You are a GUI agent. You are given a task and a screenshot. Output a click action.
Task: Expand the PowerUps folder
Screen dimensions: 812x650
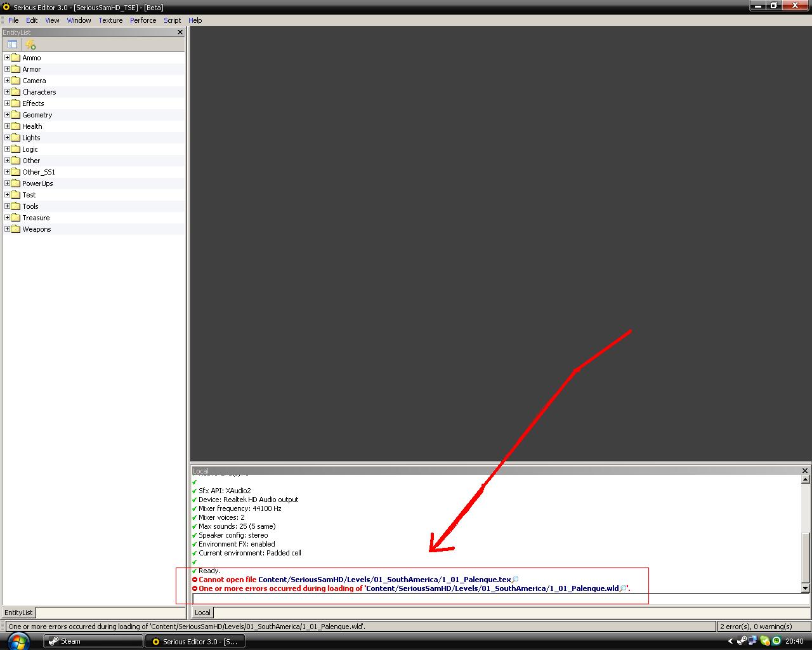[x=7, y=183]
